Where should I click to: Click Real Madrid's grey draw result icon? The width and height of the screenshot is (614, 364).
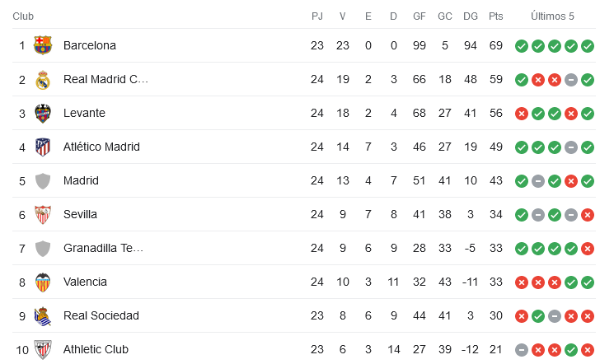pyautogui.click(x=571, y=80)
